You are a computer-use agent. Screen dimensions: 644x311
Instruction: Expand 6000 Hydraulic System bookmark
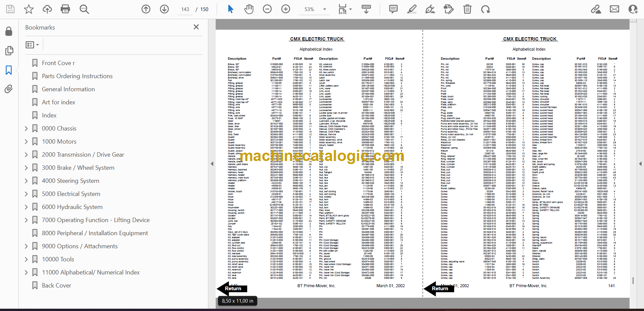tap(26, 207)
